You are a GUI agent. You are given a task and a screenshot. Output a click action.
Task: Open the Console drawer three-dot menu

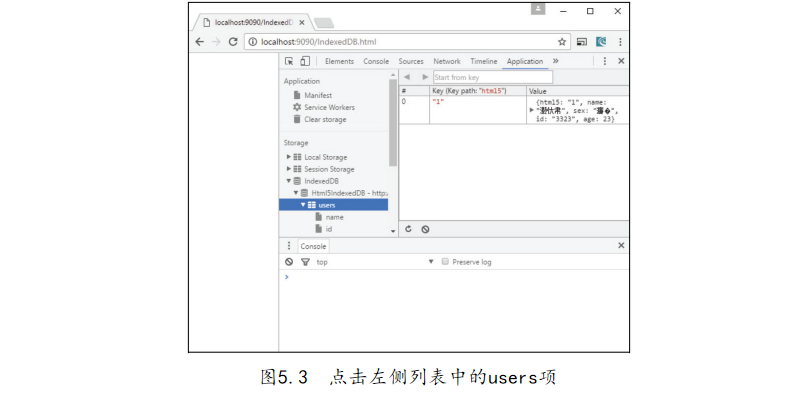pos(288,246)
